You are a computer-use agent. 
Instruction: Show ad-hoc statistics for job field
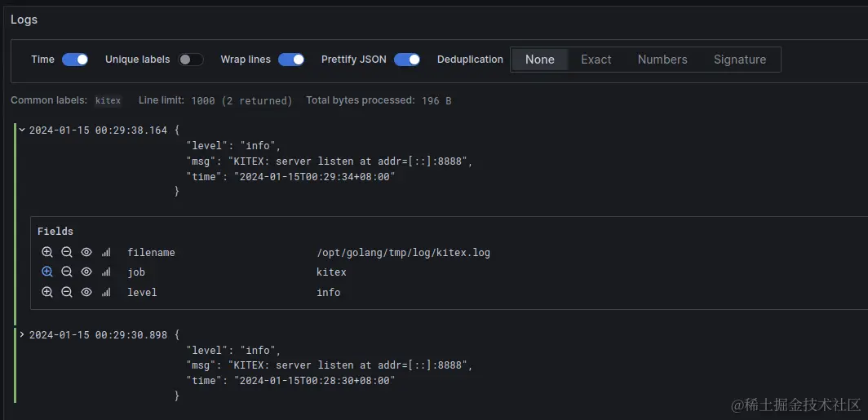106,272
